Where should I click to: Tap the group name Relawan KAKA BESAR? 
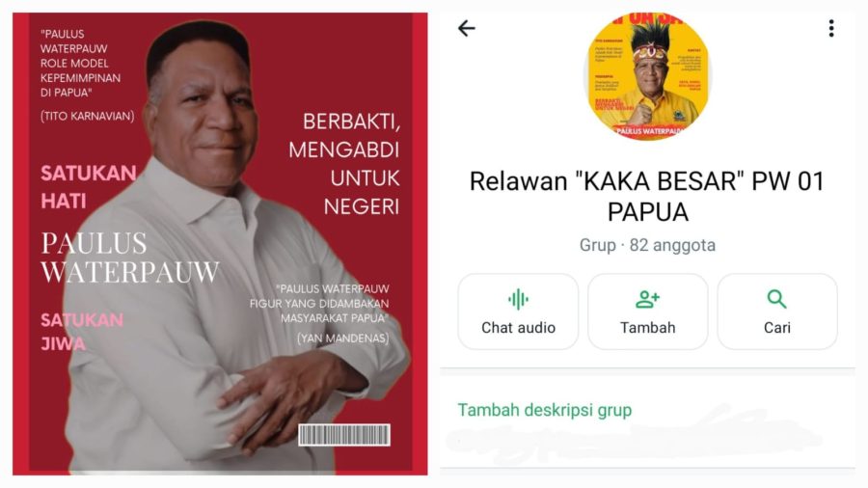click(x=648, y=197)
